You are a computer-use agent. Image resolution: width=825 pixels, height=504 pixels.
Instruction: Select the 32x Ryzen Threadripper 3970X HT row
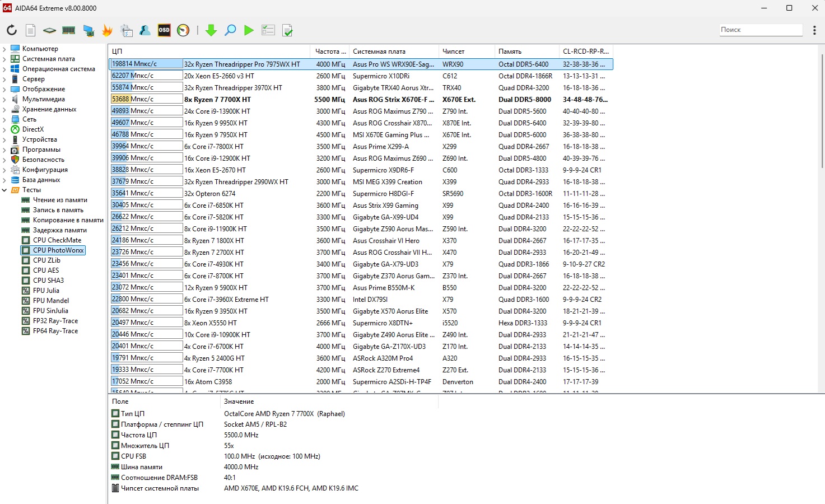pyautogui.click(x=361, y=88)
